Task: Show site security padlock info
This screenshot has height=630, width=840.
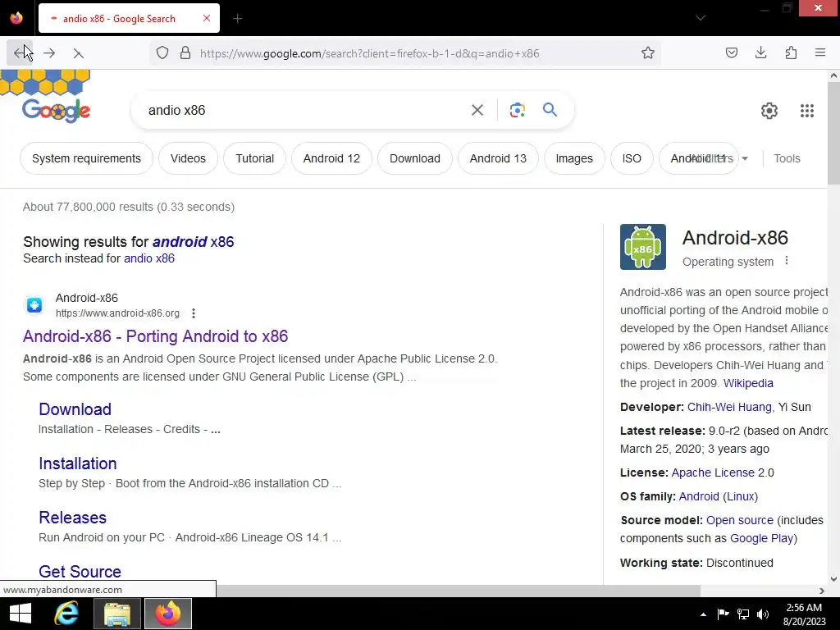Action: pyautogui.click(x=185, y=53)
